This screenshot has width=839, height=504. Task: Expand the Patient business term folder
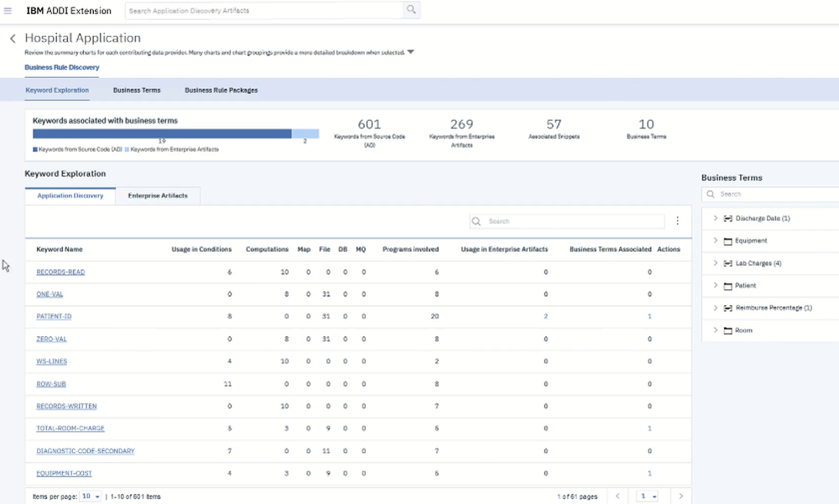click(715, 286)
